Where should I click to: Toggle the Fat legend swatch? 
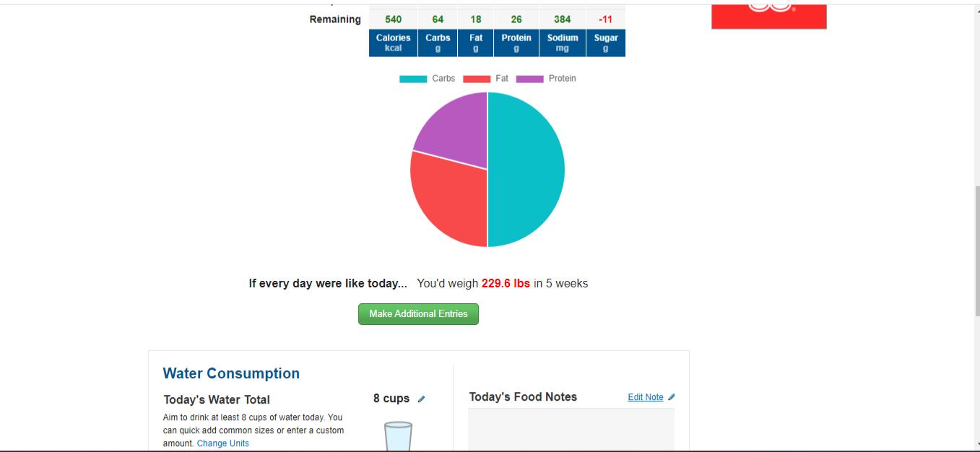(x=477, y=79)
